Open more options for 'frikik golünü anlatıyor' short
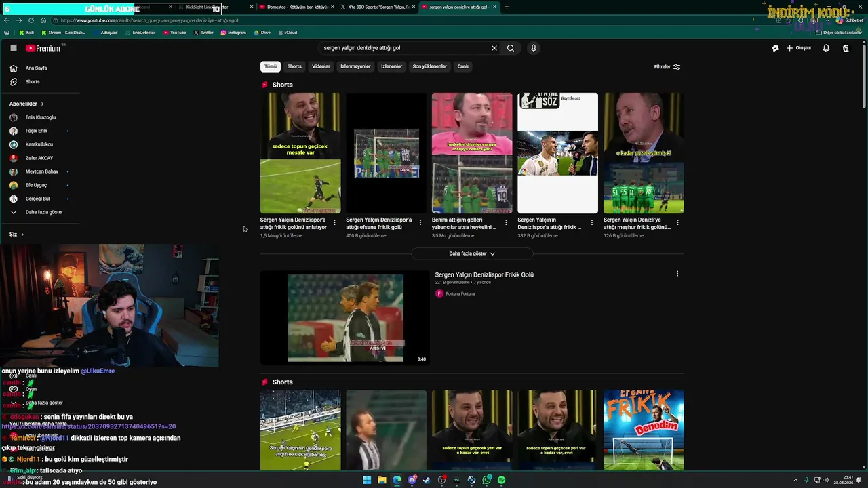Image resolution: width=868 pixels, height=488 pixels. tap(334, 222)
